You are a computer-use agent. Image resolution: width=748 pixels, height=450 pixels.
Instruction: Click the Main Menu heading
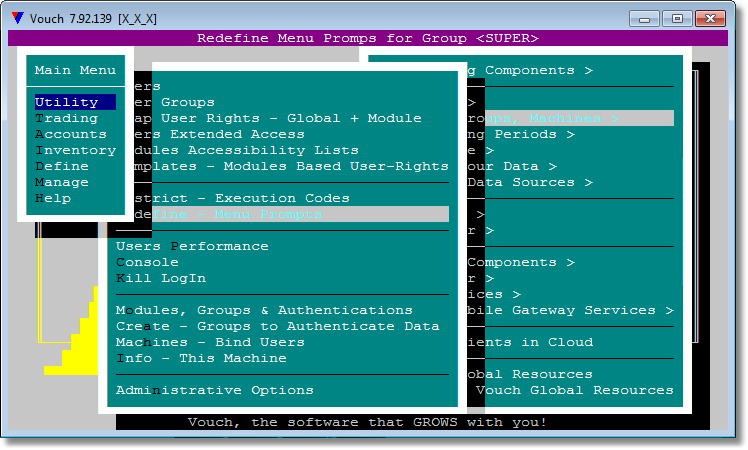coord(75,70)
